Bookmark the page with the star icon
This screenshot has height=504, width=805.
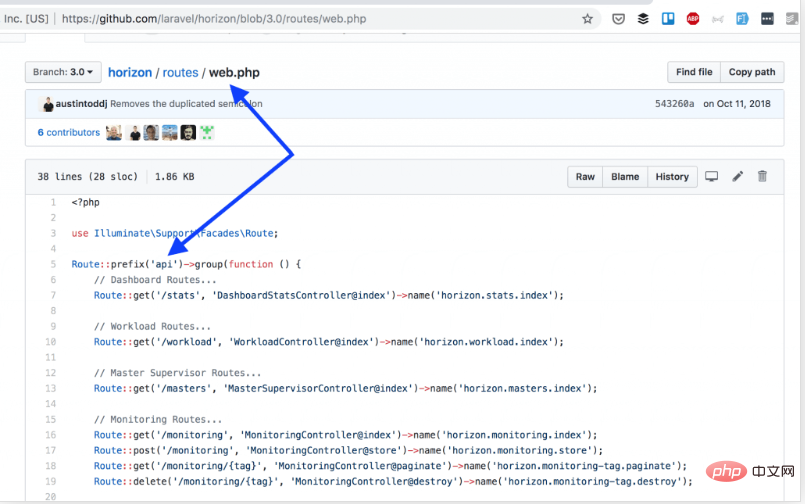587,19
